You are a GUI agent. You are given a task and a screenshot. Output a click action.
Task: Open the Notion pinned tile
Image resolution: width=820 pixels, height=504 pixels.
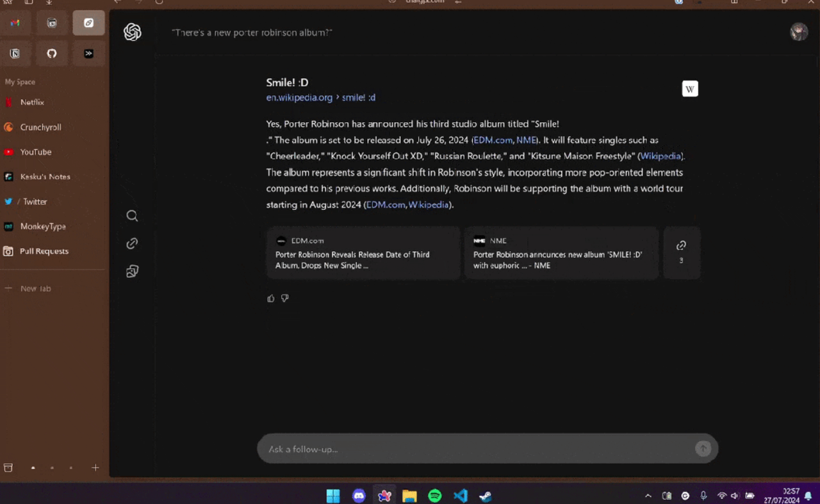pos(15,54)
